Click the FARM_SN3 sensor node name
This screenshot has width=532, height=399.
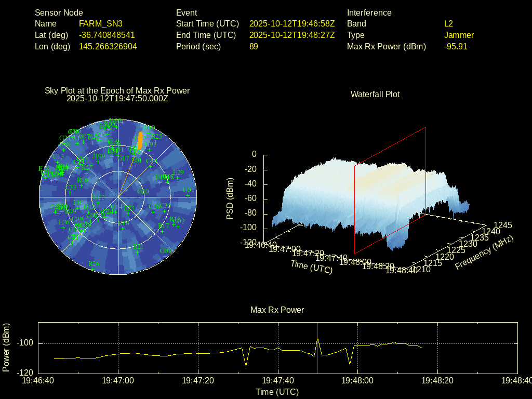100,24
